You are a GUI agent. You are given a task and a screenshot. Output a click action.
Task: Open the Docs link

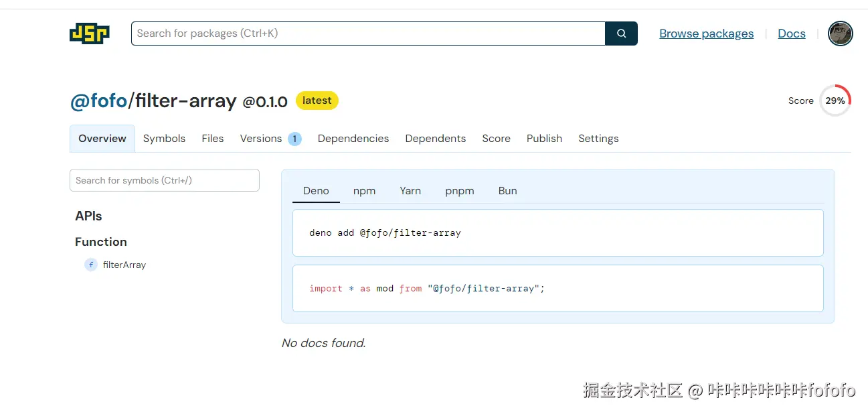pos(792,33)
